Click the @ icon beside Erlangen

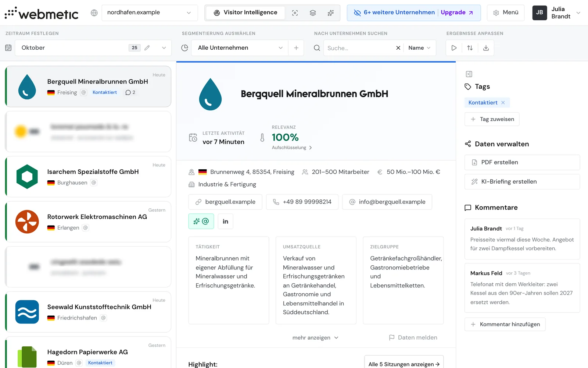coord(86,228)
